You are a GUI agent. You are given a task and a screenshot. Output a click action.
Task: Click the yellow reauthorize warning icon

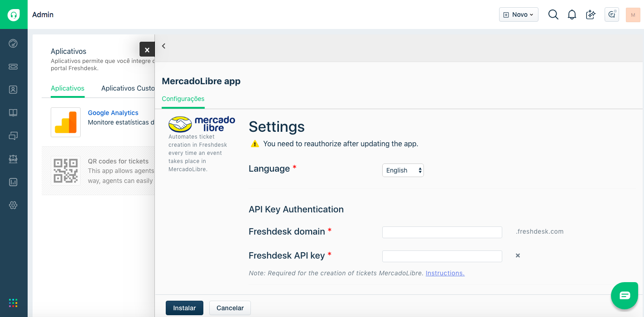(x=255, y=144)
